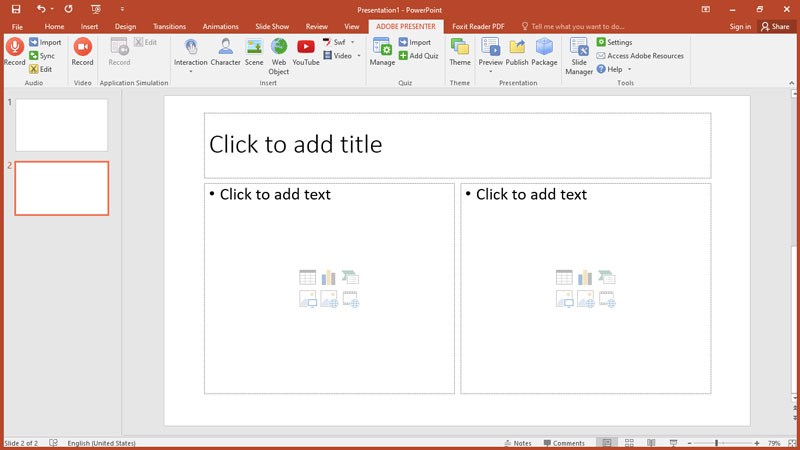Open Slide Manager
The height and width of the screenshot is (450, 800).
(x=579, y=56)
